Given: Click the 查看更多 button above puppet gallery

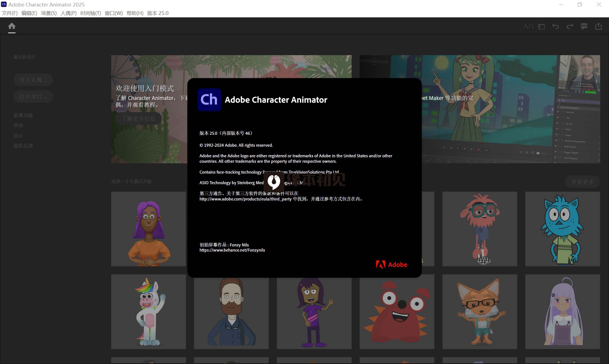Looking at the screenshot, I should coord(582,181).
